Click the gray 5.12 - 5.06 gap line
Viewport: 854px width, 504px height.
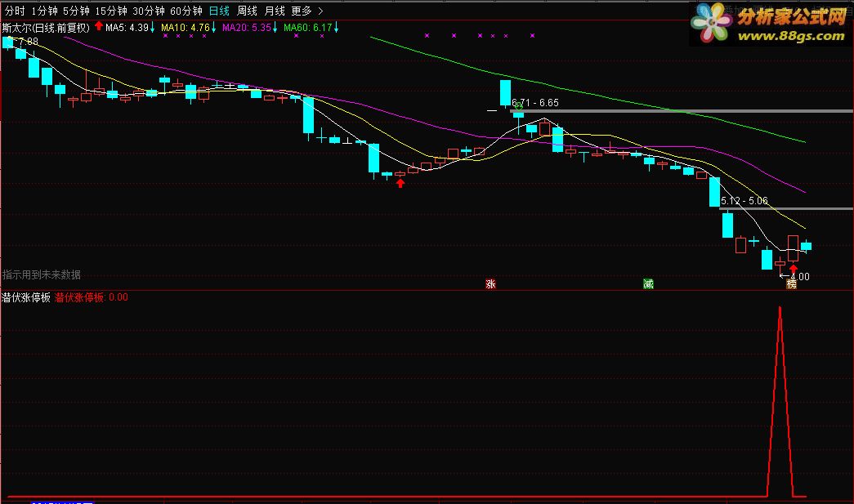point(786,208)
